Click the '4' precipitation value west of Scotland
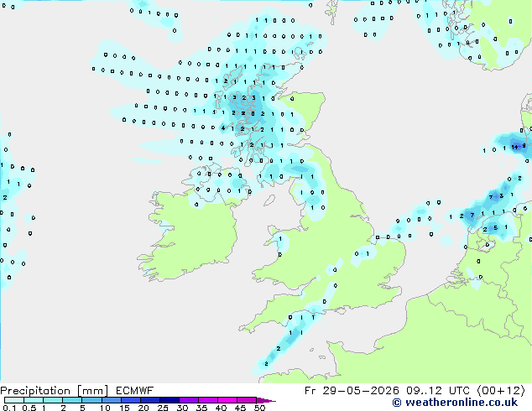 (223, 127)
